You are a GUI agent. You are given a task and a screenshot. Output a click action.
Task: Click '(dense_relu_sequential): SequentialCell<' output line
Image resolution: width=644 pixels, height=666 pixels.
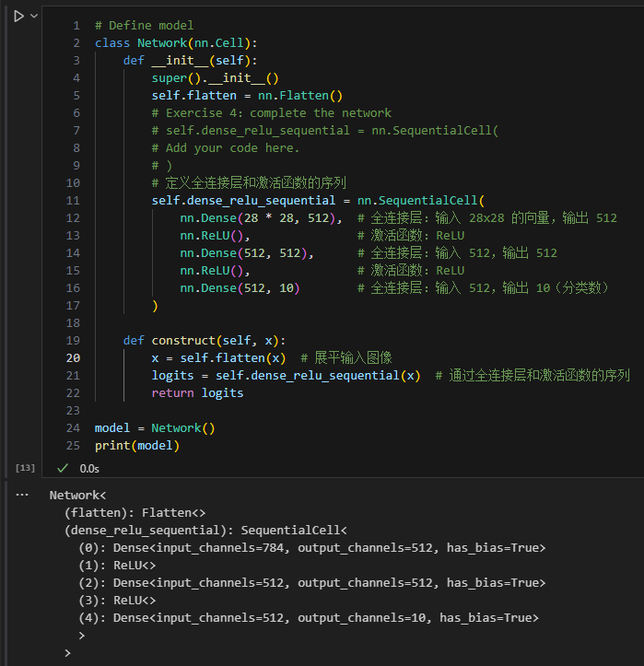coord(205,530)
